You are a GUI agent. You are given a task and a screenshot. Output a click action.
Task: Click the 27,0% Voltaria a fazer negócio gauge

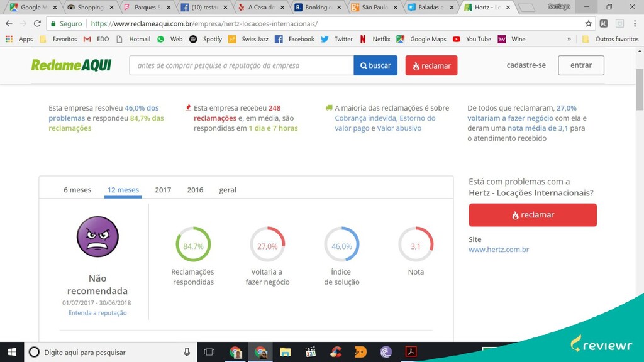267,244
